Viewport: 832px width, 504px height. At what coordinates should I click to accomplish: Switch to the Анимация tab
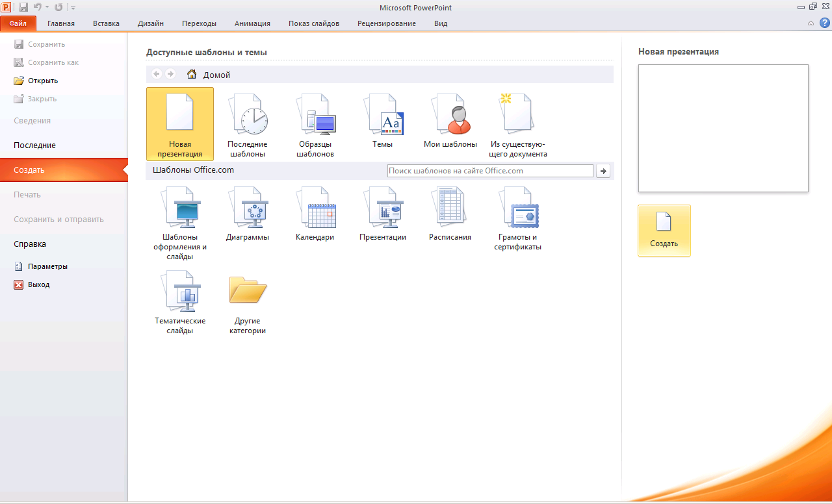pyautogui.click(x=252, y=23)
